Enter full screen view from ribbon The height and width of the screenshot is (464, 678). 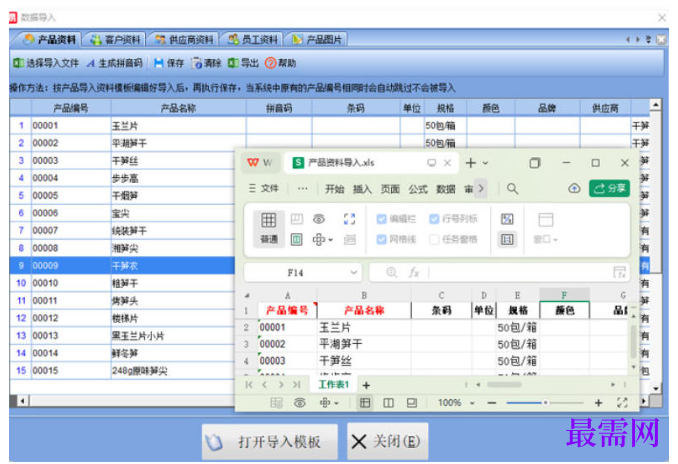pos(349,219)
